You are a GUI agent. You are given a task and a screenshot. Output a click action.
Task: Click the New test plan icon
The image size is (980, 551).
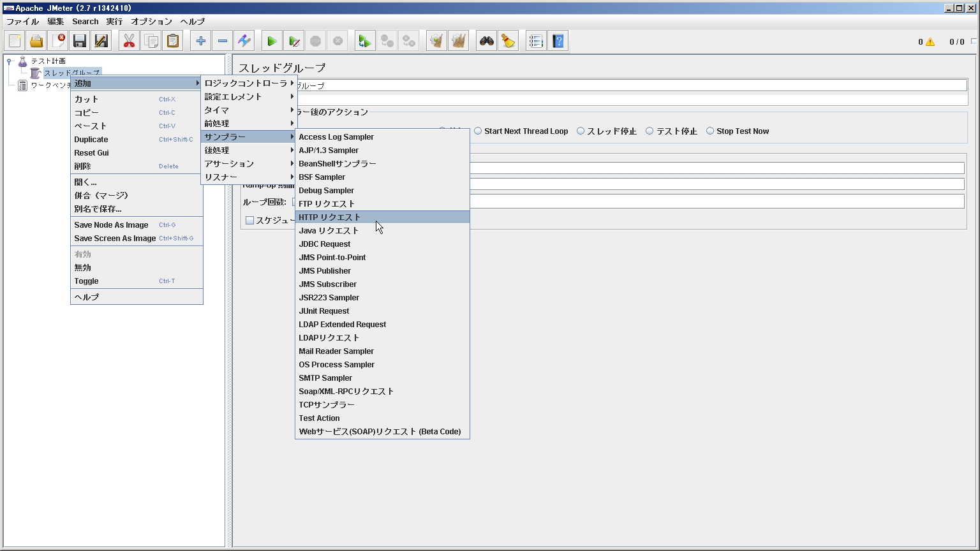point(15,41)
